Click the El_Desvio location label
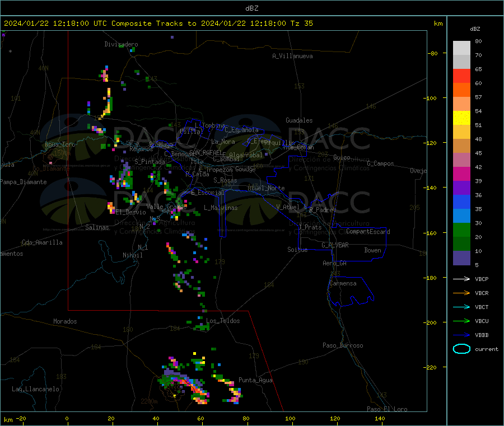The image size is (504, 426). (130, 212)
